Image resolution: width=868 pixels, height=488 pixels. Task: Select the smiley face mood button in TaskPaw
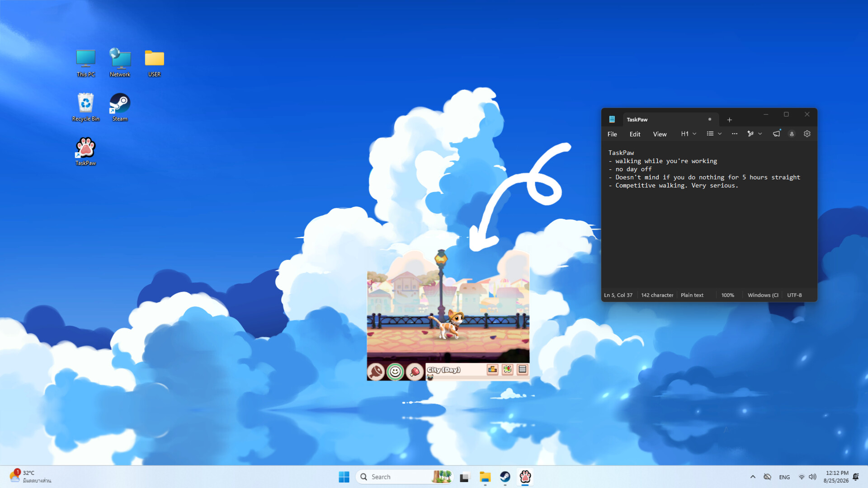click(395, 371)
